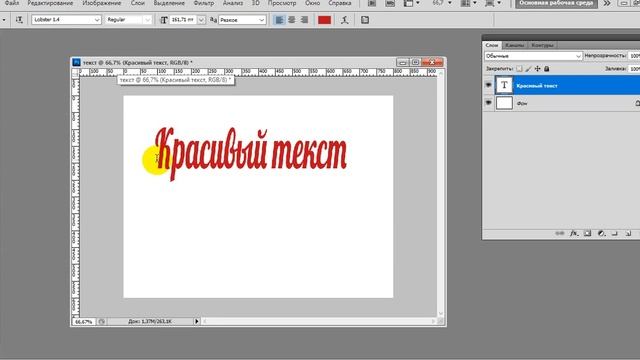Viewport: 640px width, 360px height.
Task: Open the Файл menu
Action: click(12, 3)
